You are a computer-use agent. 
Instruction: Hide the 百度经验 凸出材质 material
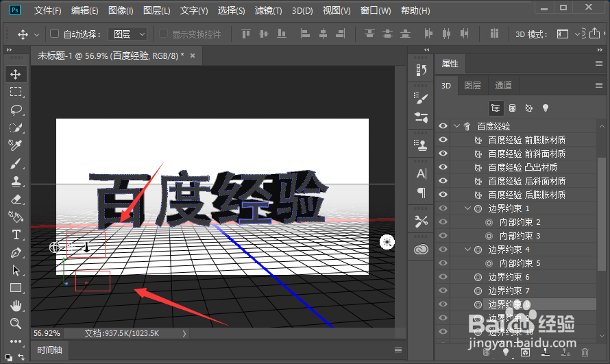pyautogui.click(x=443, y=167)
